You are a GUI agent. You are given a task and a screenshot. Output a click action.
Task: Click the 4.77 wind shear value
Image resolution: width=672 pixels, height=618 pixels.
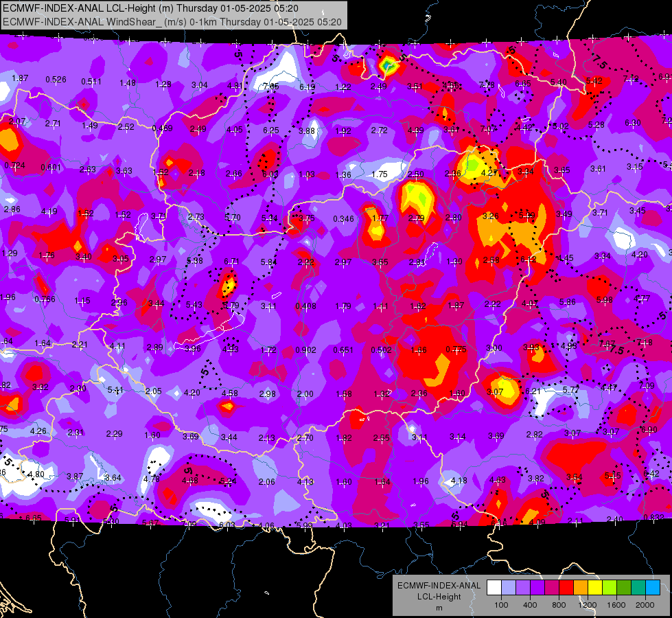pos(642,298)
